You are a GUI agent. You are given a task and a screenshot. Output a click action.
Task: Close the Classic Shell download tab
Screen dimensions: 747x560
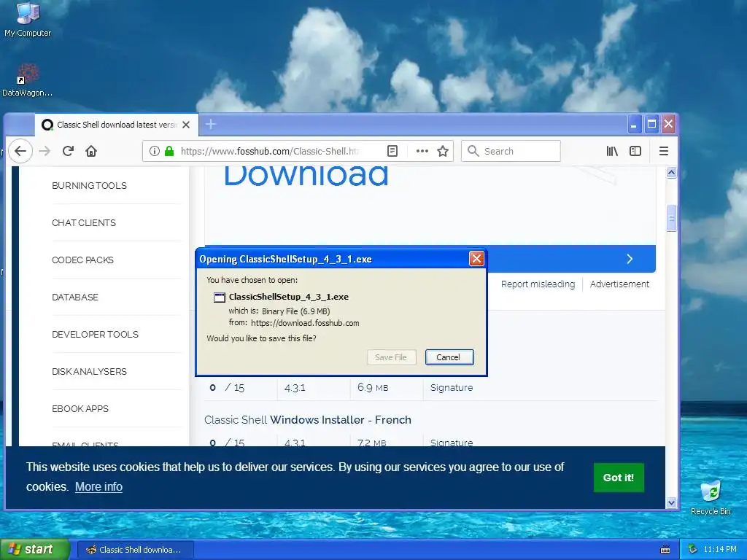point(186,125)
